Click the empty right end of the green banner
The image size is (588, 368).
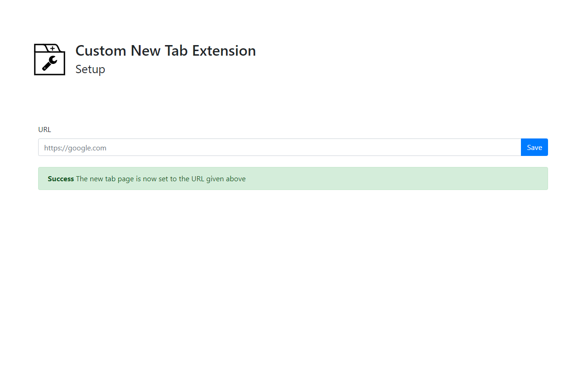[505, 178]
